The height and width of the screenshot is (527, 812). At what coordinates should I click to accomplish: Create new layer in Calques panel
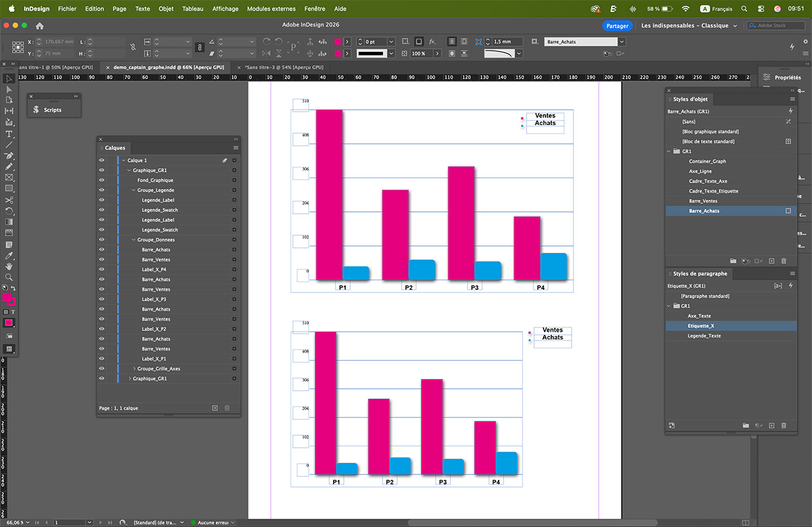coord(214,408)
